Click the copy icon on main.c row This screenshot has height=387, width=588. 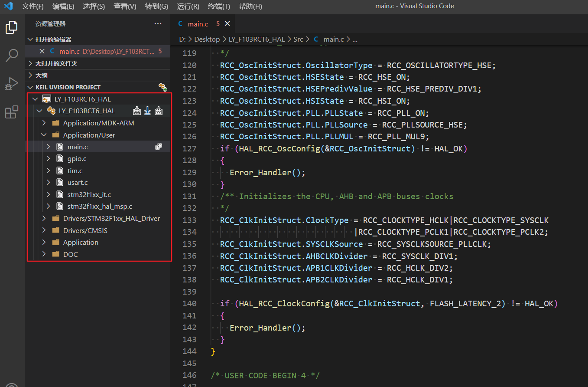[x=159, y=147]
